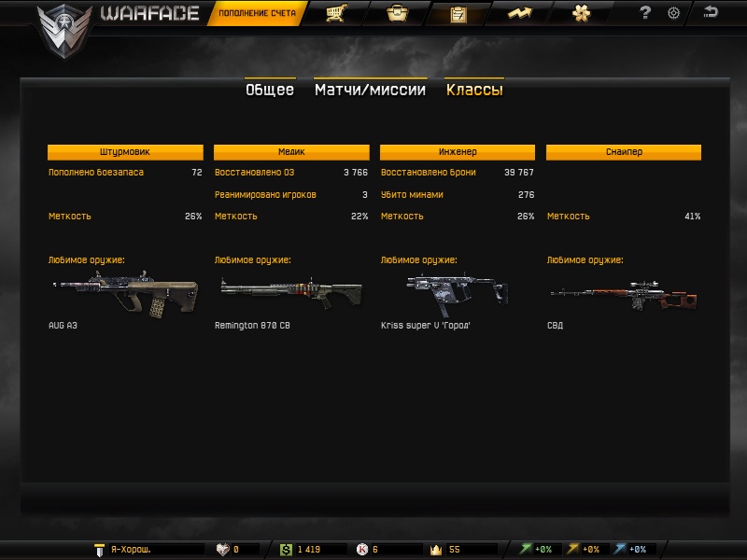Click the value 3 766
Image resolution: width=747 pixels, height=560 pixels.
tap(356, 173)
